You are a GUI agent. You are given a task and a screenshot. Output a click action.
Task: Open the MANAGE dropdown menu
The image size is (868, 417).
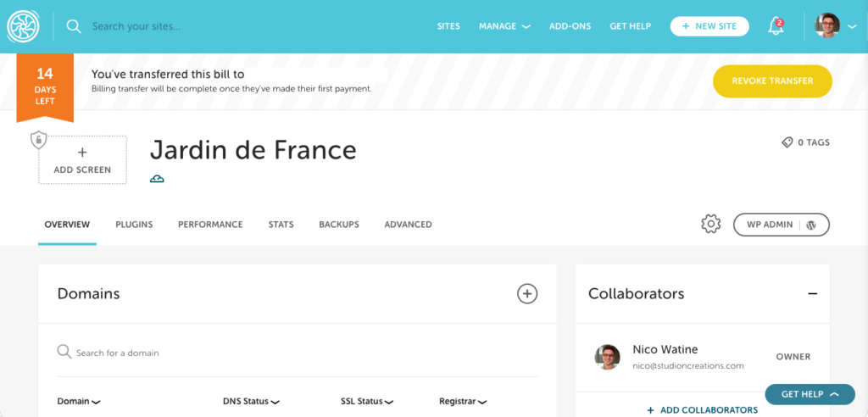(504, 26)
